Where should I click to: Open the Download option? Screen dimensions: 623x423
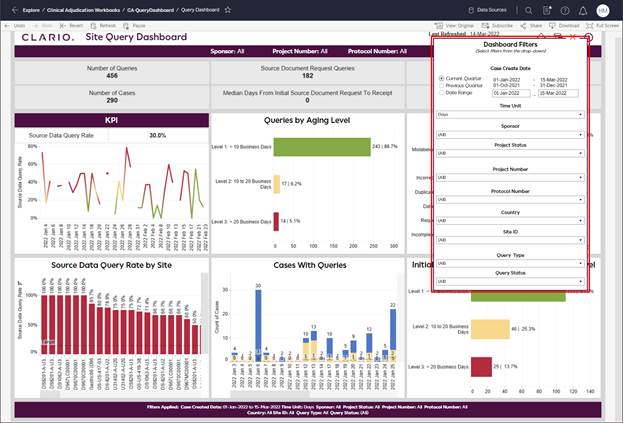click(x=565, y=24)
